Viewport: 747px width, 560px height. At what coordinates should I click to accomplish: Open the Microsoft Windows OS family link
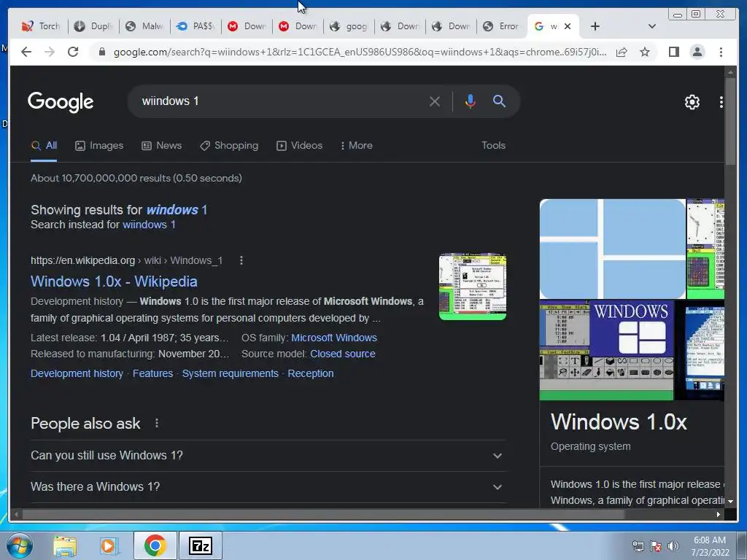334,338
